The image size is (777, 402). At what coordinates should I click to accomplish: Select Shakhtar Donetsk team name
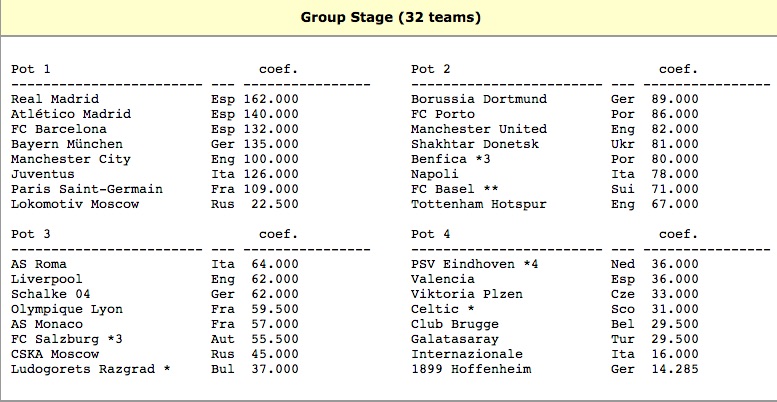pyautogui.click(x=475, y=144)
